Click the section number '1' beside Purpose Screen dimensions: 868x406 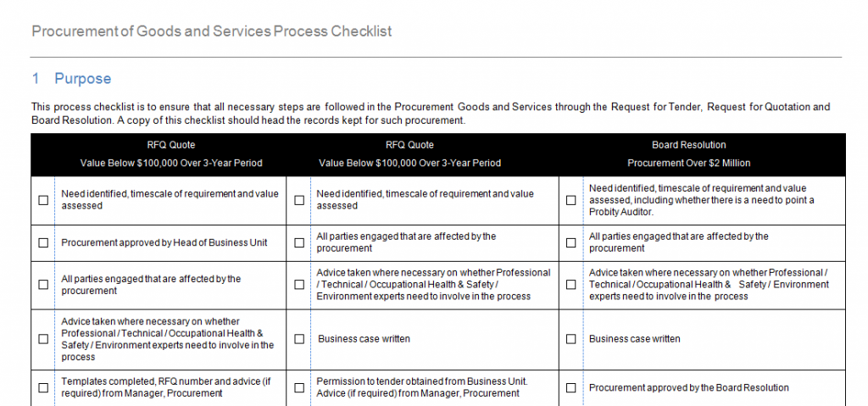tap(36, 79)
